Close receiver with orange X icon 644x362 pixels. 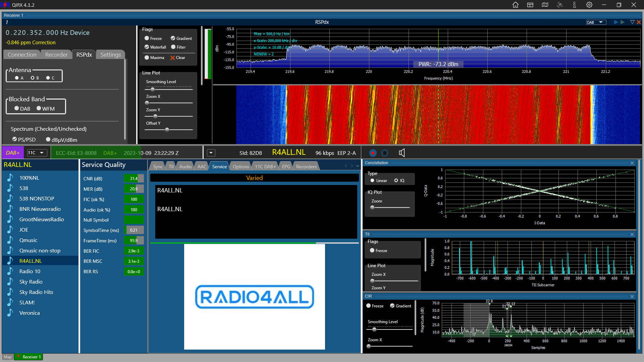[639, 22]
